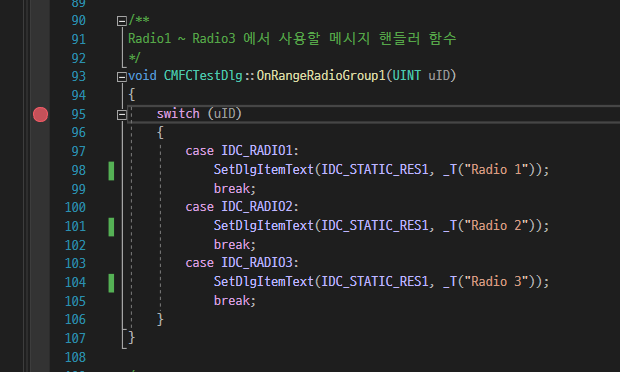
Task: Click SetDlgItemText on line 104
Action: [x=264, y=282]
